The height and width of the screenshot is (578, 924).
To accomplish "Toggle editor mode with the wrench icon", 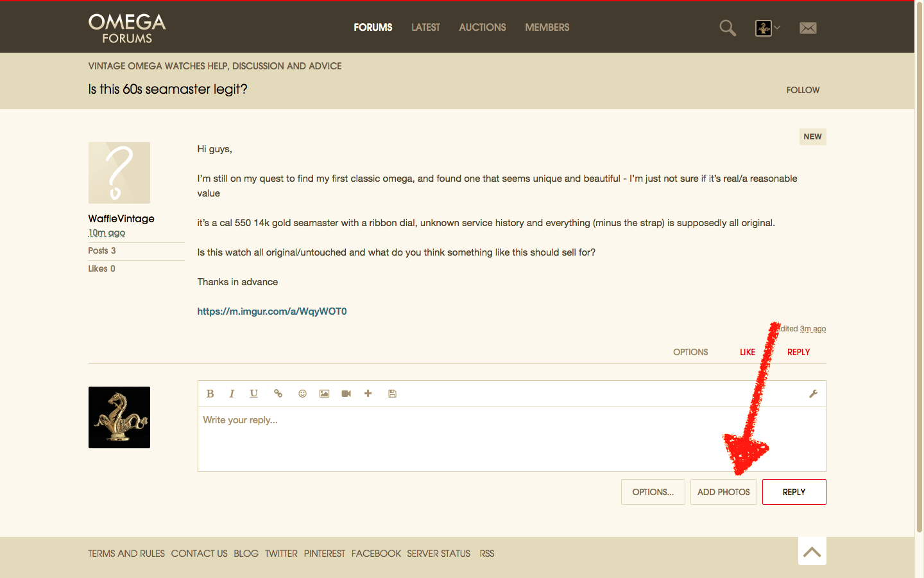I will point(813,394).
